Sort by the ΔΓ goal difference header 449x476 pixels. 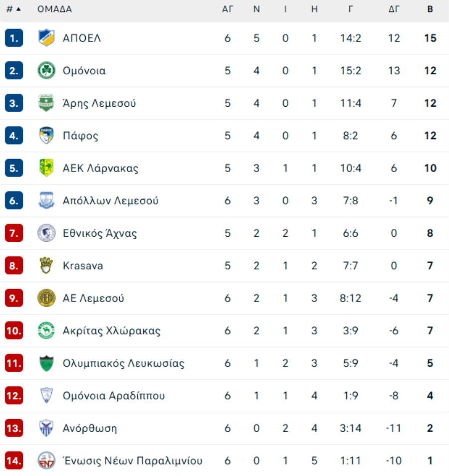(x=394, y=9)
